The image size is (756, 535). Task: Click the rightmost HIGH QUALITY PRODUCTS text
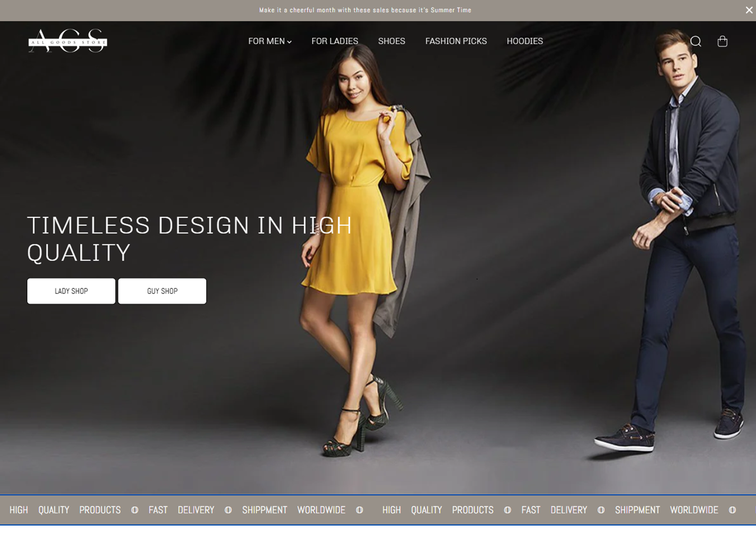437,510
